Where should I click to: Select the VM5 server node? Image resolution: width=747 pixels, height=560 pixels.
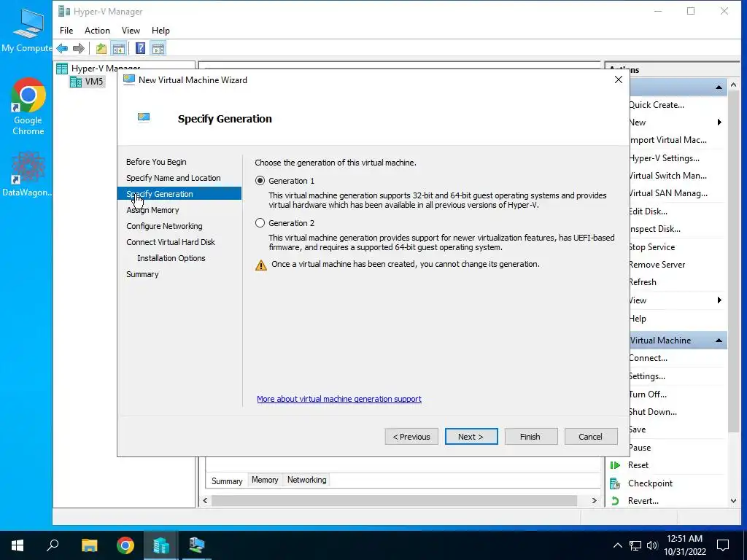click(87, 82)
